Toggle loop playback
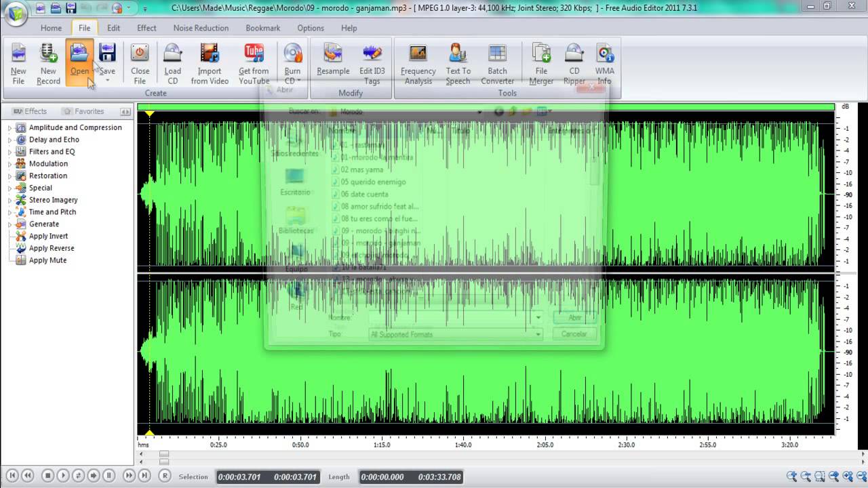The image size is (868, 488). [78, 476]
